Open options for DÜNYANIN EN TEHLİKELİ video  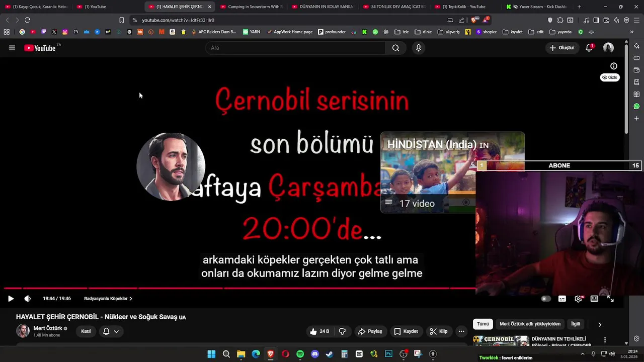[x=605, y=340]
